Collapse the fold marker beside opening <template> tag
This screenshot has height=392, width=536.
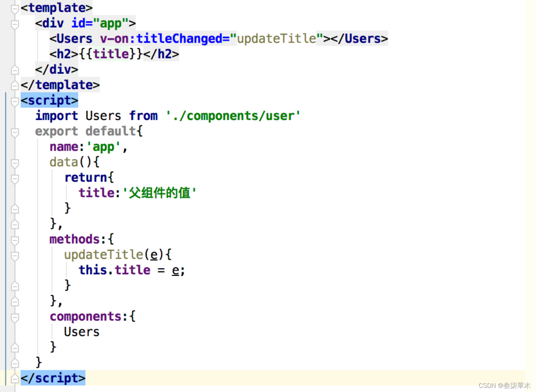[15, 9]
